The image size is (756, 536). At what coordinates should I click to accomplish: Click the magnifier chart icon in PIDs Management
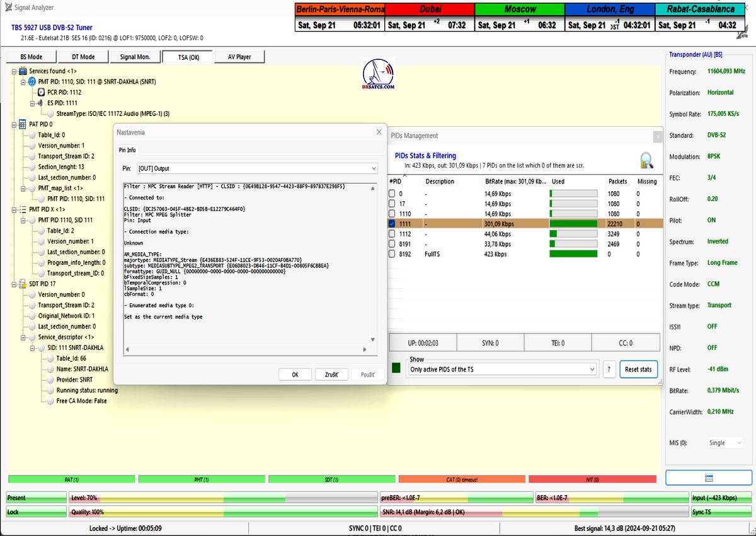click(x=646, y=160)
